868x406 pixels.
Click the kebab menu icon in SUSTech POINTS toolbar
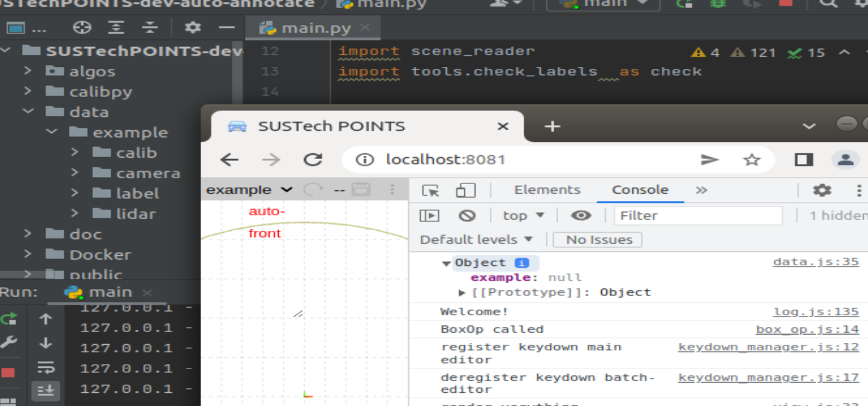coord(392,189)
